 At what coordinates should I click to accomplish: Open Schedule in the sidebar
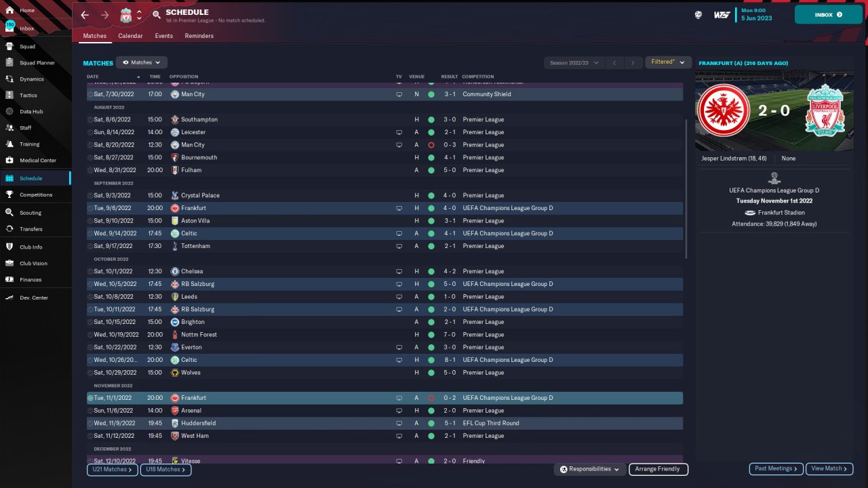click(35, 178)
